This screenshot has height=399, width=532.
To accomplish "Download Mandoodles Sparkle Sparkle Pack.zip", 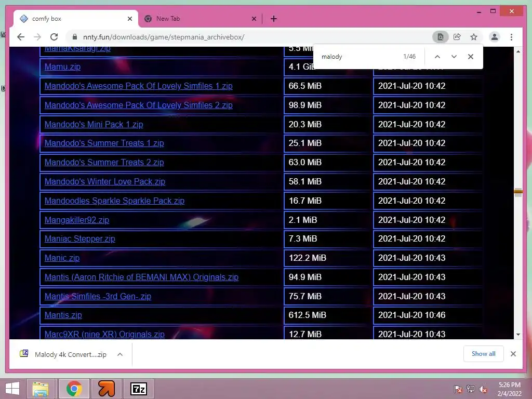I will click(x=114, y=201).
